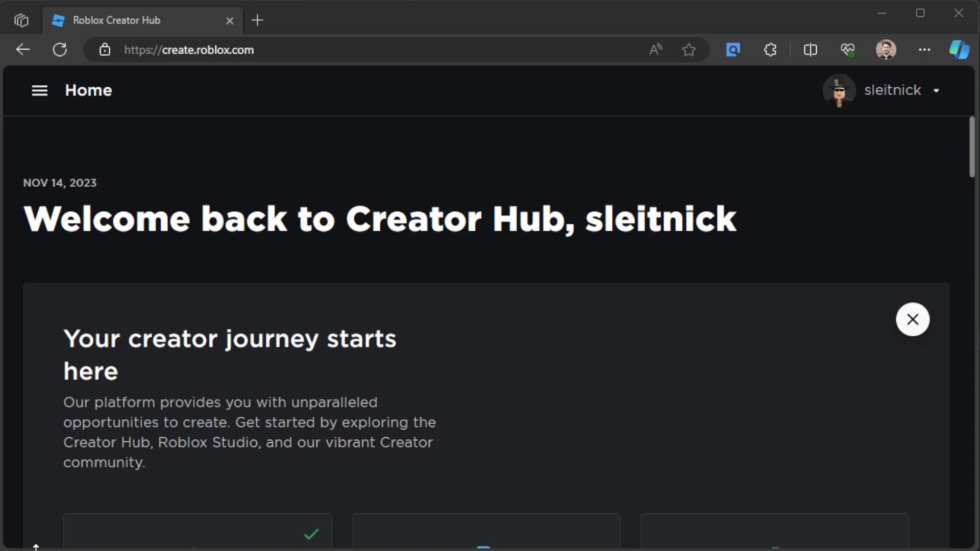Click the NOV 14, 2023 date text
Viewport: 980px width, 551px height.
tap(60, 183)
